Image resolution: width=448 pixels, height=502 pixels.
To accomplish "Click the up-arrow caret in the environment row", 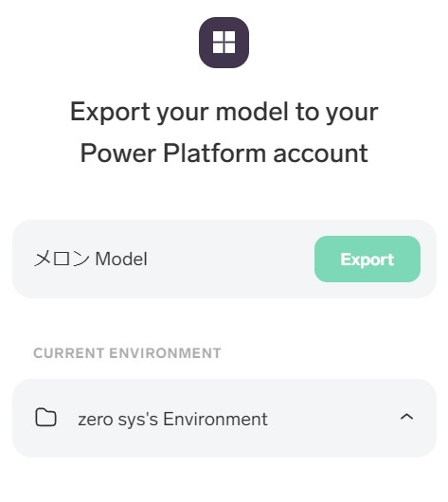I will 406,417.
